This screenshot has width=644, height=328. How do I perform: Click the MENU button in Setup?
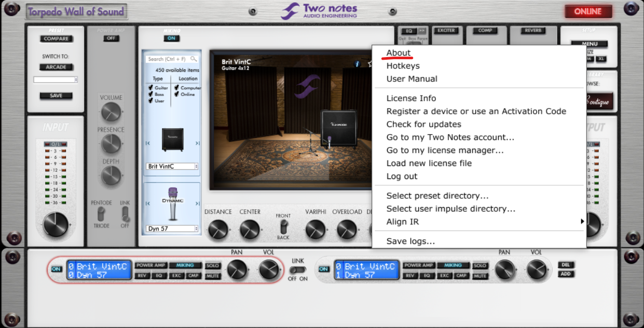[x=590, y=44]
